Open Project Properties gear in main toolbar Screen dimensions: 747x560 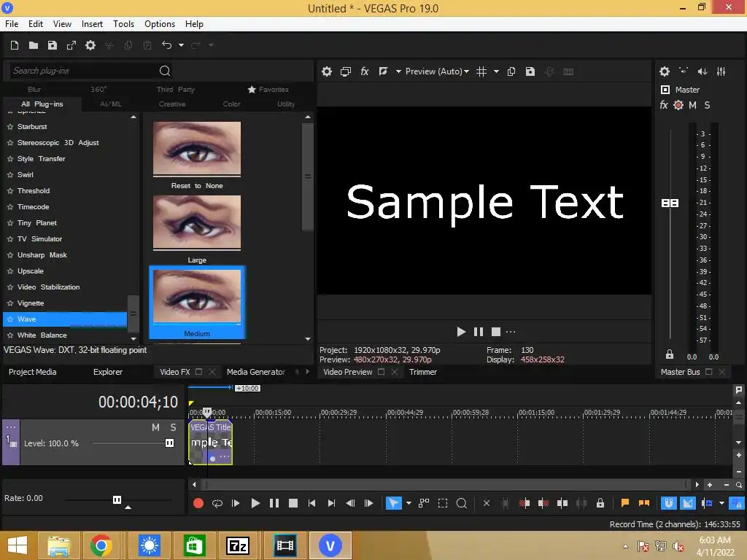click(90, 45)
